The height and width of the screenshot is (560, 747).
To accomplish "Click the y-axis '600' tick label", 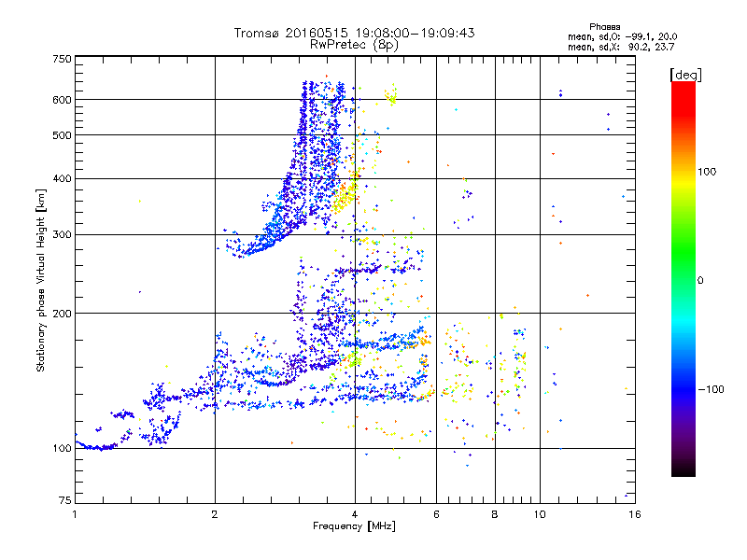I will click(x=62, y=100).
